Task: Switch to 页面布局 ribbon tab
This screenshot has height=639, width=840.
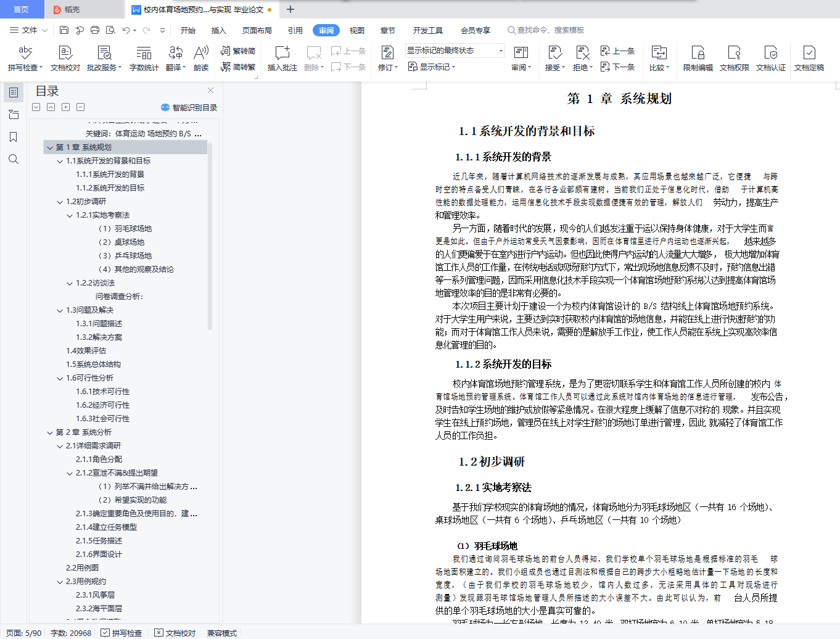Action: (257, 30)
